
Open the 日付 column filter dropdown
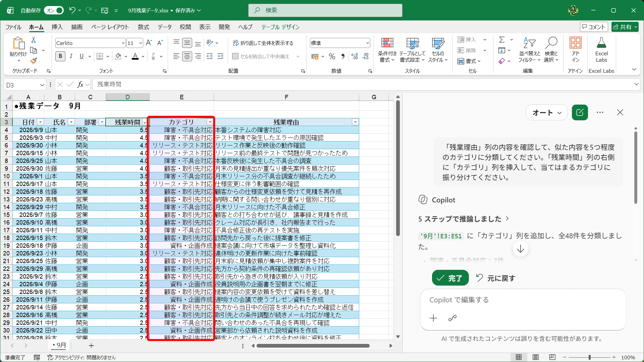tap(40, 122)
